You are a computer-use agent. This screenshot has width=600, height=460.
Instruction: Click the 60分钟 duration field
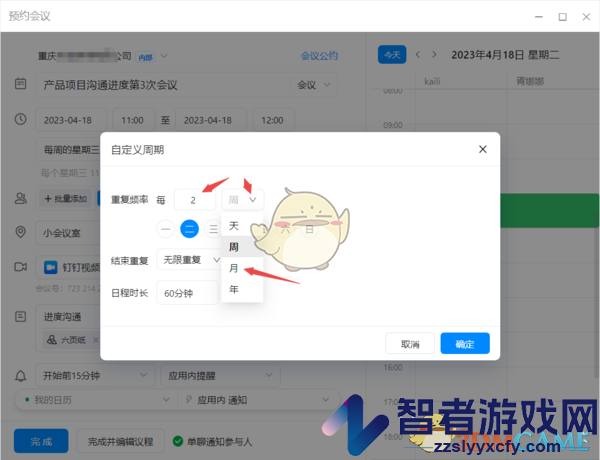(187, 293)
